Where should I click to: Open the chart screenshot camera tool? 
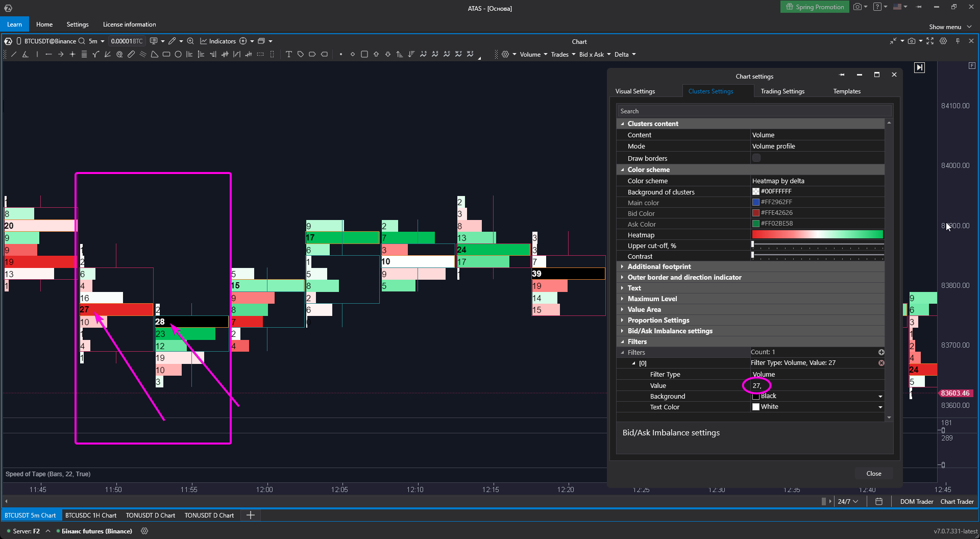912,41
